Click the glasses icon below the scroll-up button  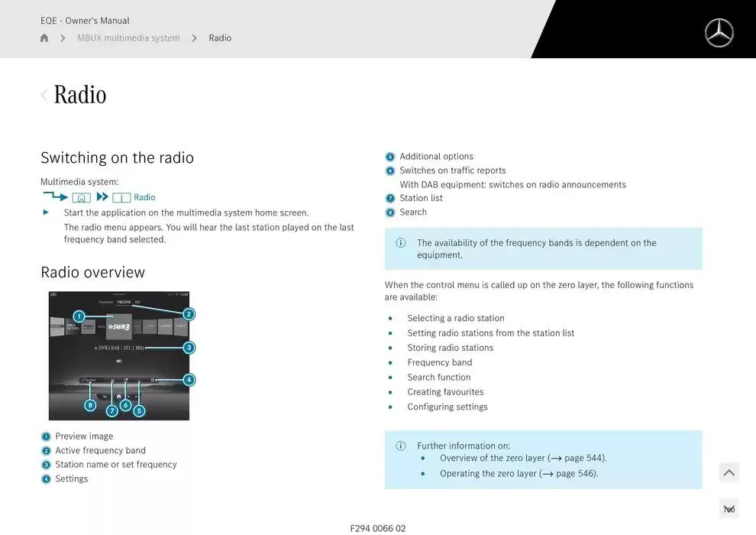pyautogui.click(x=729, y=509)
